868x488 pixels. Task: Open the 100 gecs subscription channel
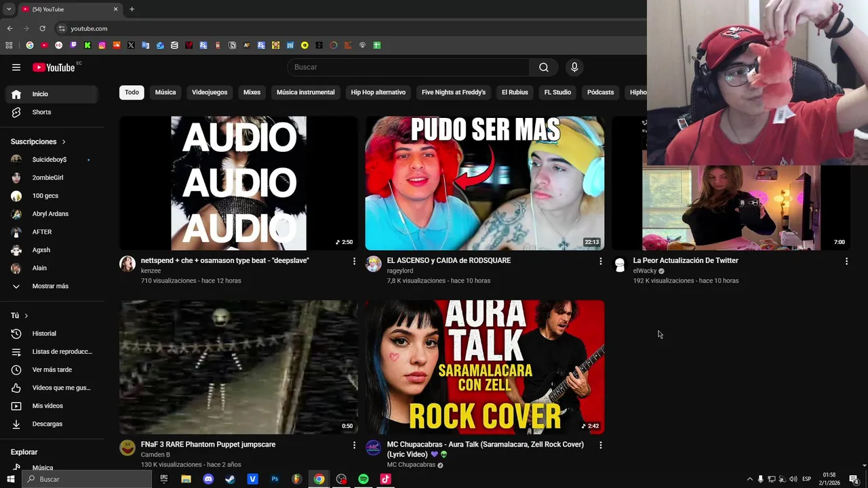[x=52, y=195]
